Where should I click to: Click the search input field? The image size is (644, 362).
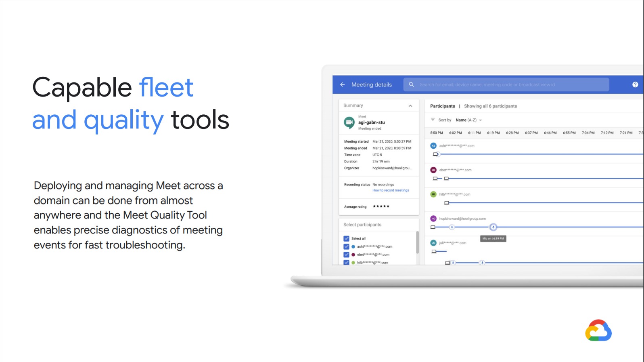pos(506,84)
